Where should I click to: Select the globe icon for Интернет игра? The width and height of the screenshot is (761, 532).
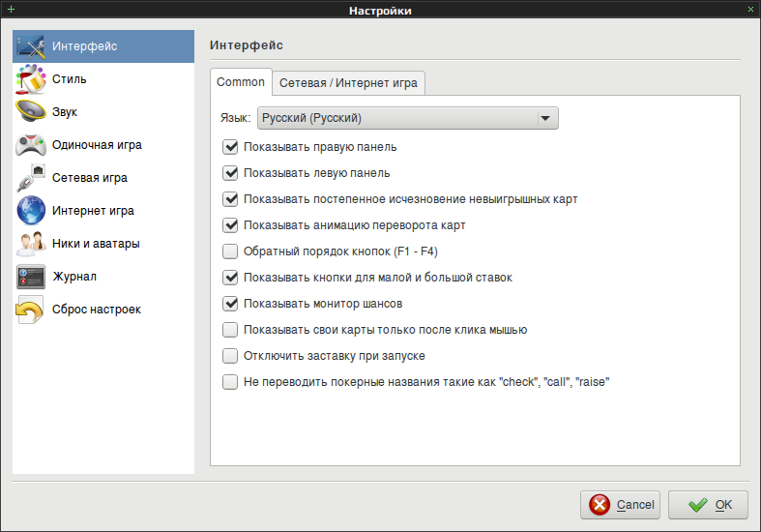pos(31,210)
